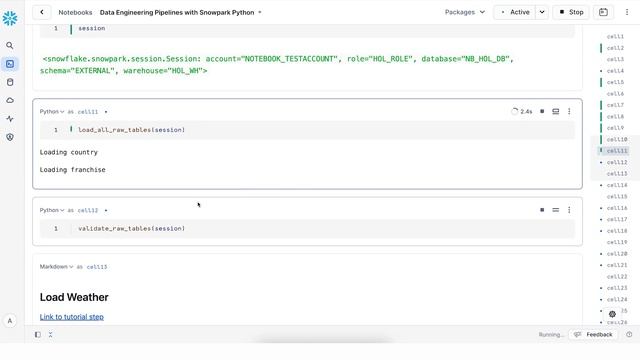The width and height of the screenshot is (640, 360).
Task: Expand the Packages dropdown
Action: pos(465,12)
